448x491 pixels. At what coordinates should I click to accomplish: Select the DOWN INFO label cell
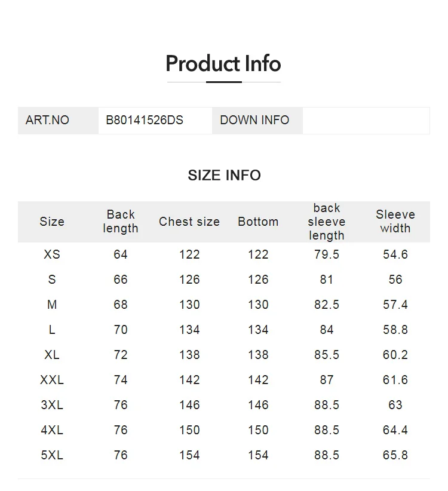pyautogui.click(x=254, y=120)
